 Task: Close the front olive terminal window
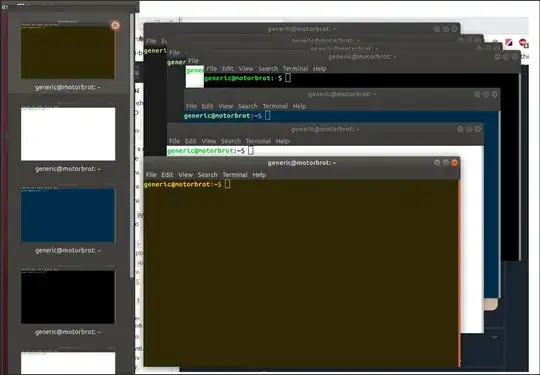tap(454, 163)
